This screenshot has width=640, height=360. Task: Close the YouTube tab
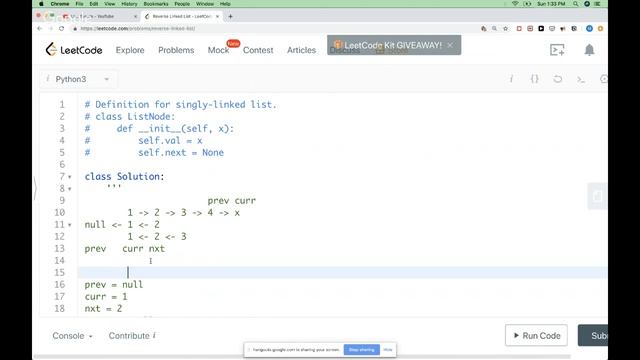135,16
